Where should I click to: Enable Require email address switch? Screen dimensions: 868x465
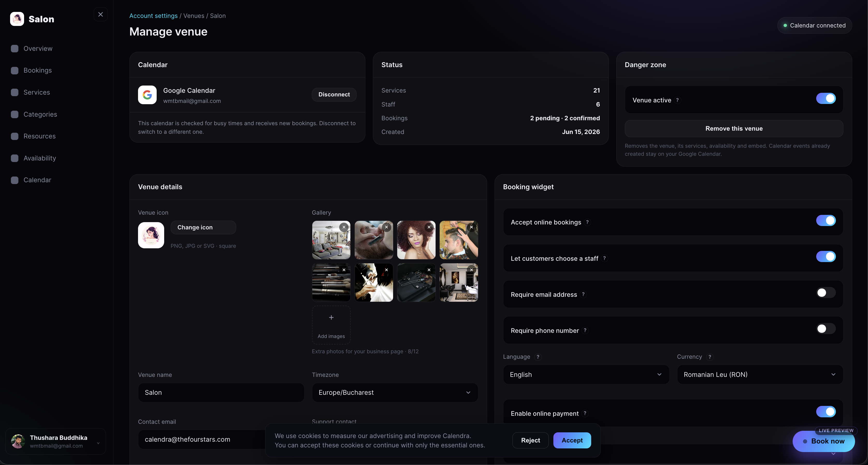click(x=826, y=293)
